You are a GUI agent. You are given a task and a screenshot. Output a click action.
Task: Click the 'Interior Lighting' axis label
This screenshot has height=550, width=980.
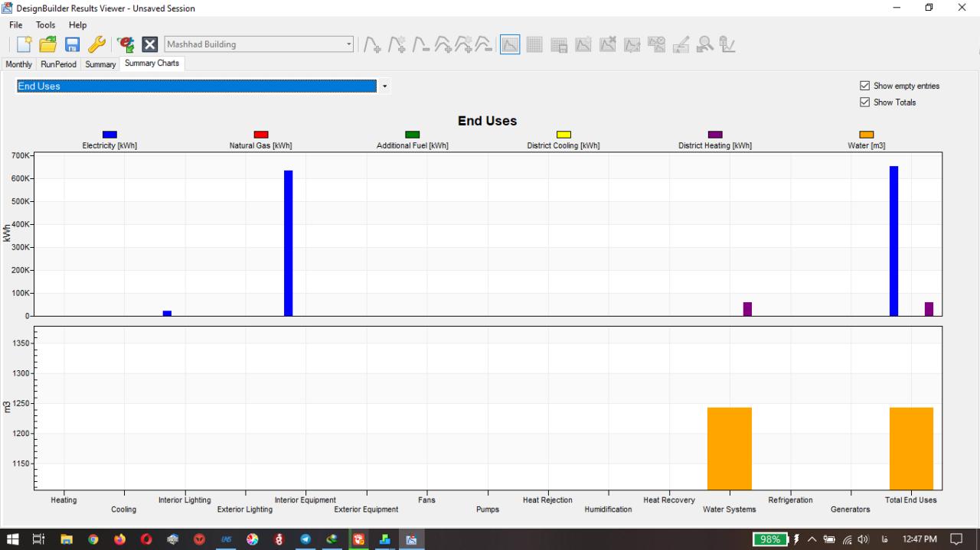pyautogui.click(x=185, y=500)
